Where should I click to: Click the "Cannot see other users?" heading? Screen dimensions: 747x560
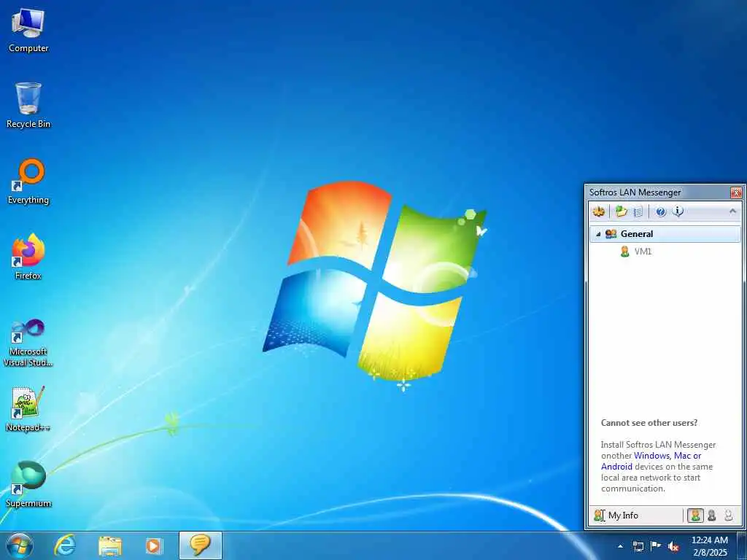(x=649, y=423)
